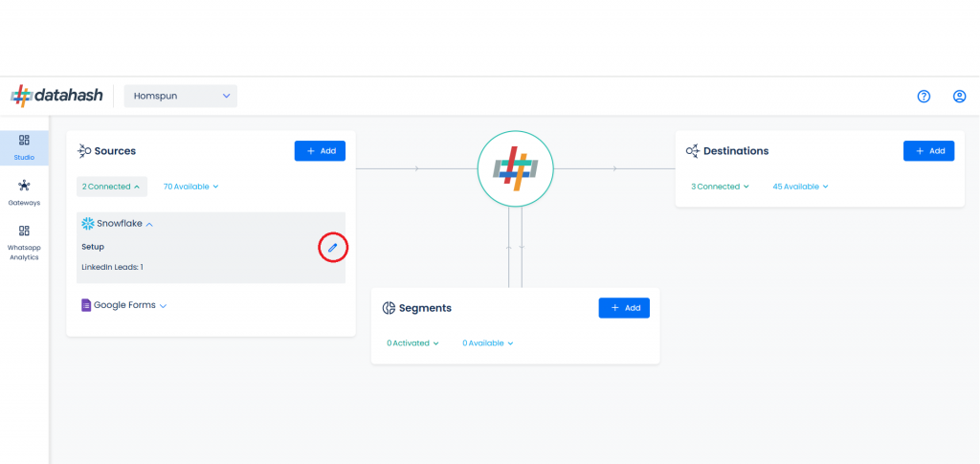The image size is (980, 464).
Task: Open the Homspun workspace dropdown
Action: pos(181,97)
